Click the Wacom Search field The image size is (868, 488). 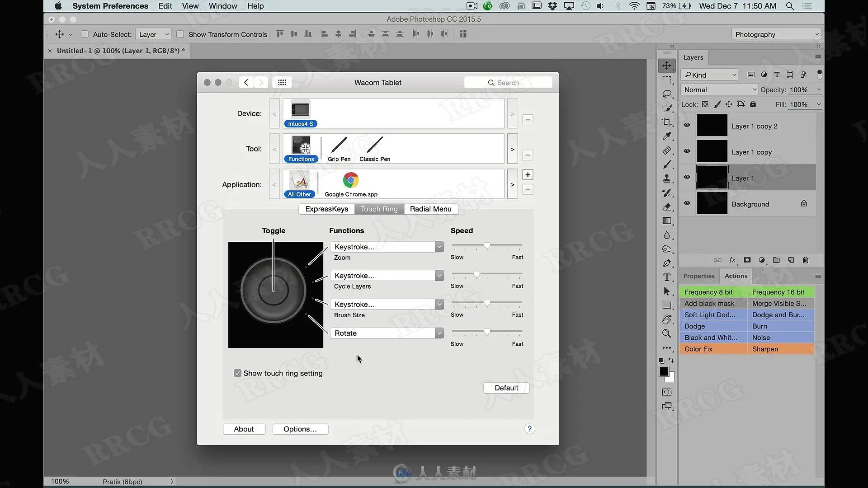[508, 83]
